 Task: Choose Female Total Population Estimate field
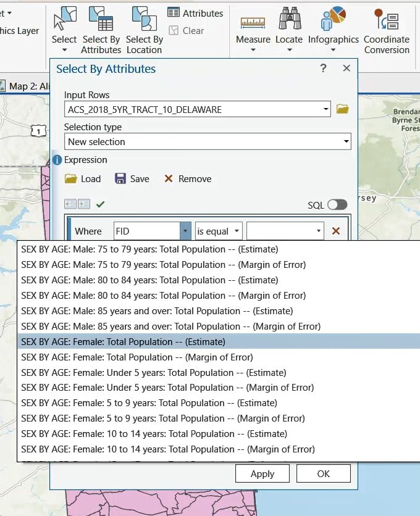[x=219, y=341]
